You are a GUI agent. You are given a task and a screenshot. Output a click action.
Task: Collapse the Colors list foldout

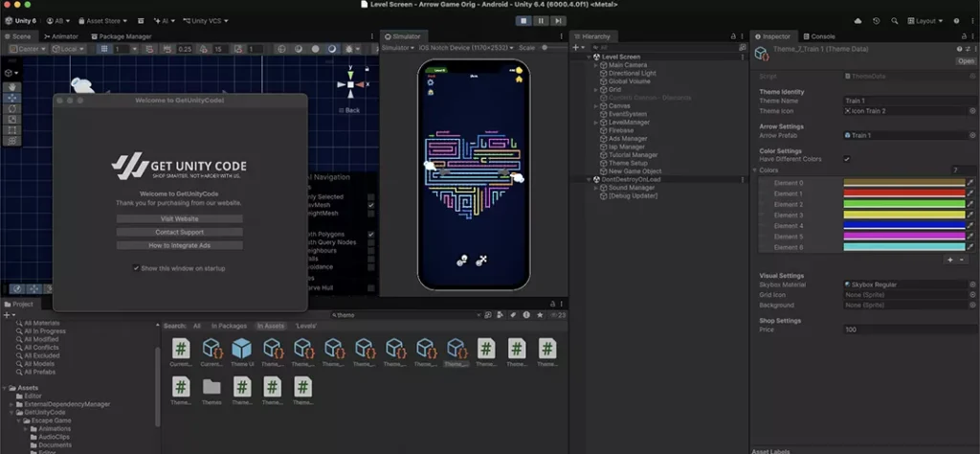pyautogui.click(x=754, y=170)
